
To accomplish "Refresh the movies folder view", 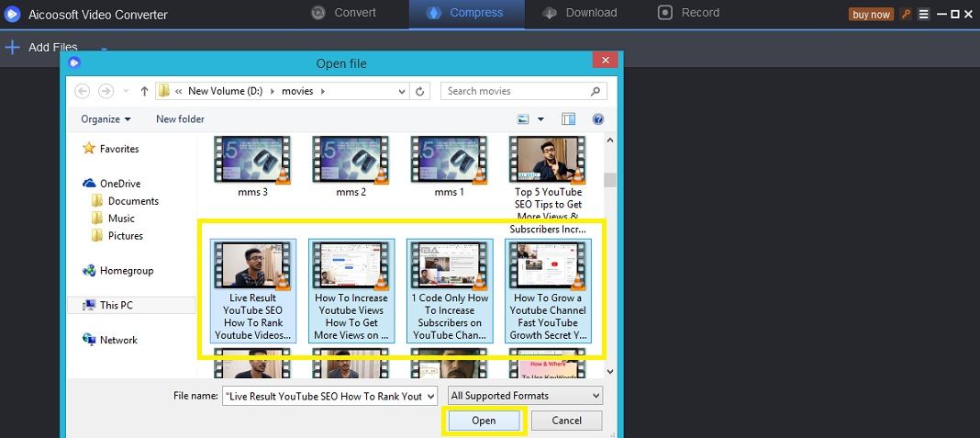I will (x=420, y=91).
